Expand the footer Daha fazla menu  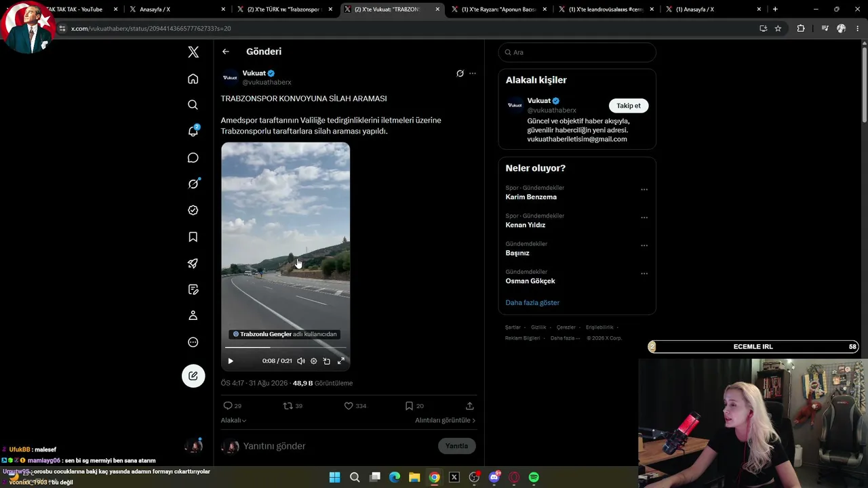(564, 338)
